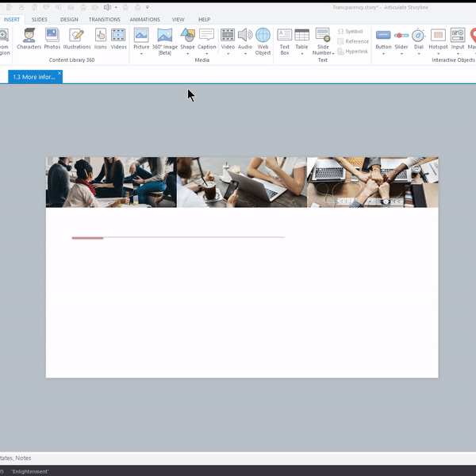Select the red accent line on the slide
The height and width of the screenshot is (476, 476).
coord(87,238)
